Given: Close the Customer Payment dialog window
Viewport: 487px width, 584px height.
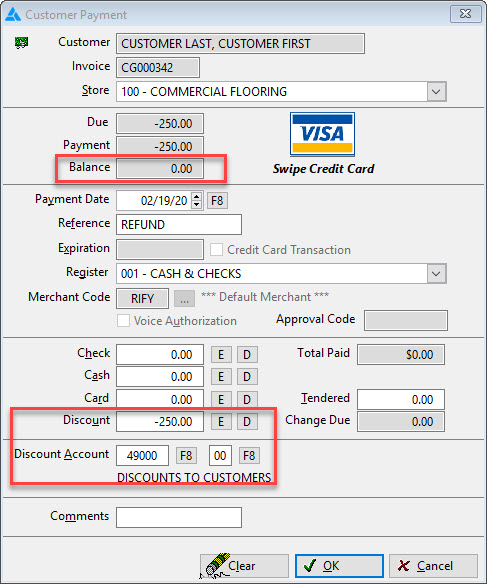Looking at the screenshot, I should pyautogui.click(x=465, y=14).
